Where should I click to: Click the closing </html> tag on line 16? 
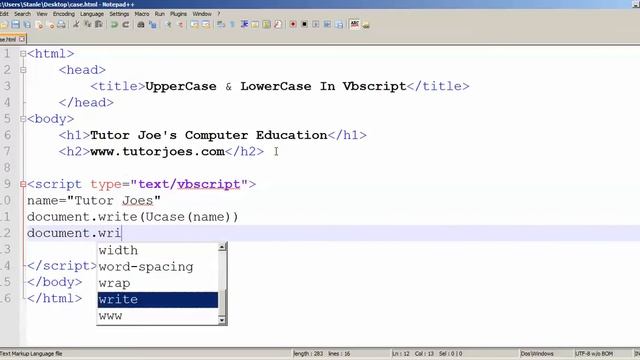pos(54,298)
